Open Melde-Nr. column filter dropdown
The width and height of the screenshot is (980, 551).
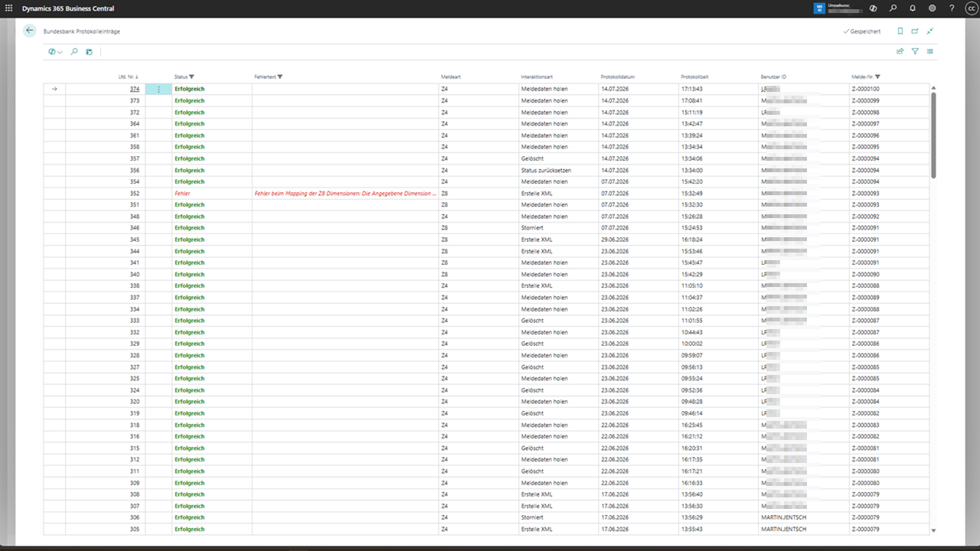[x=877, y=77]
